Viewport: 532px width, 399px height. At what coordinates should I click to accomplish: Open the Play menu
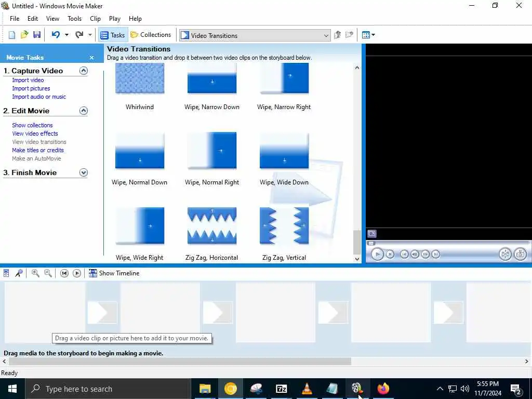click(115, 19)
